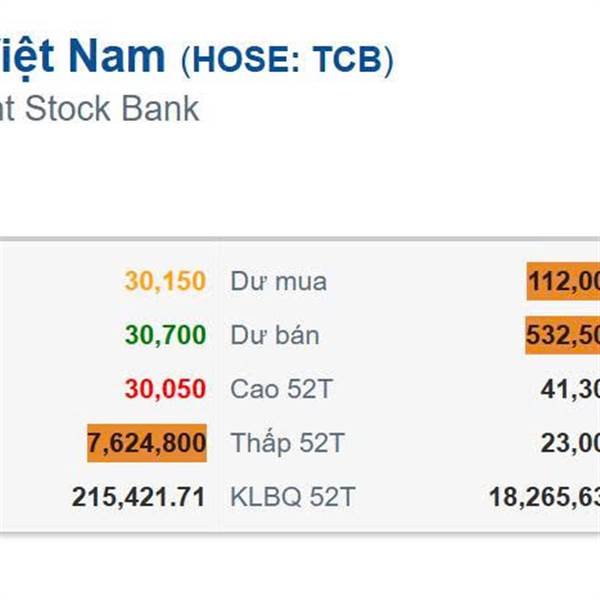Screen dimensions: 600x600
Task: Click the red 30,050 price value
Action: point(165,389)
